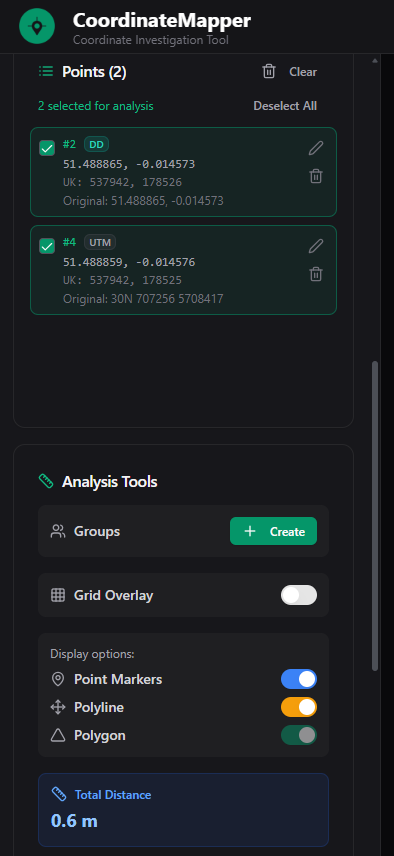Enable the Grid Overlay switch
The width and height of the screenshot is (394, 856).
[299, 595]
